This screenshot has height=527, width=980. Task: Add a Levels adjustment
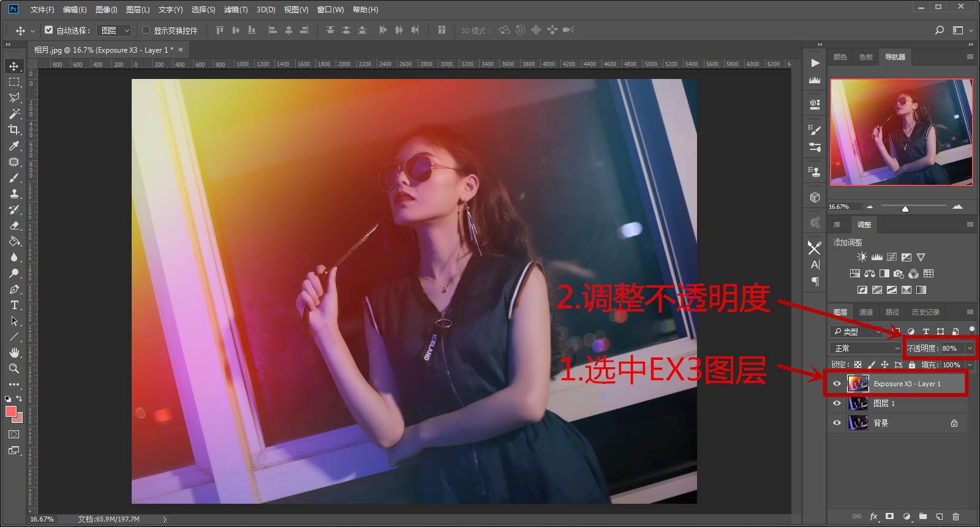click(x=876, y=257)
